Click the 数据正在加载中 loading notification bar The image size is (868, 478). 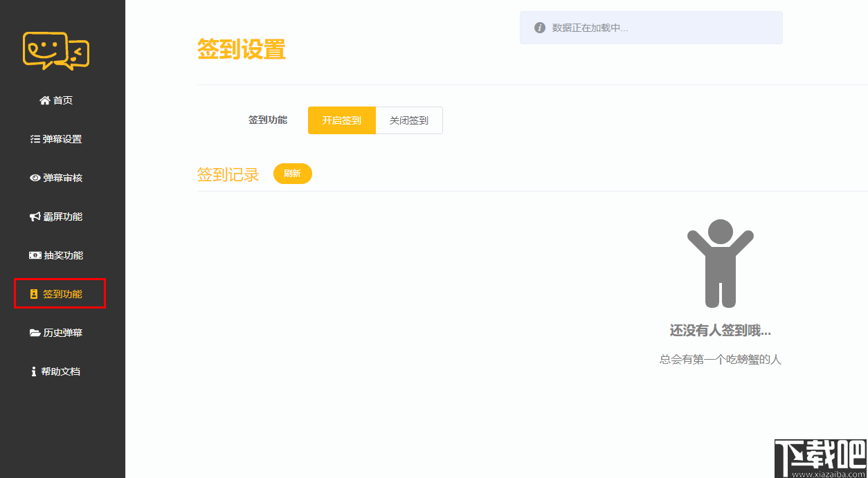click(651, 28)
